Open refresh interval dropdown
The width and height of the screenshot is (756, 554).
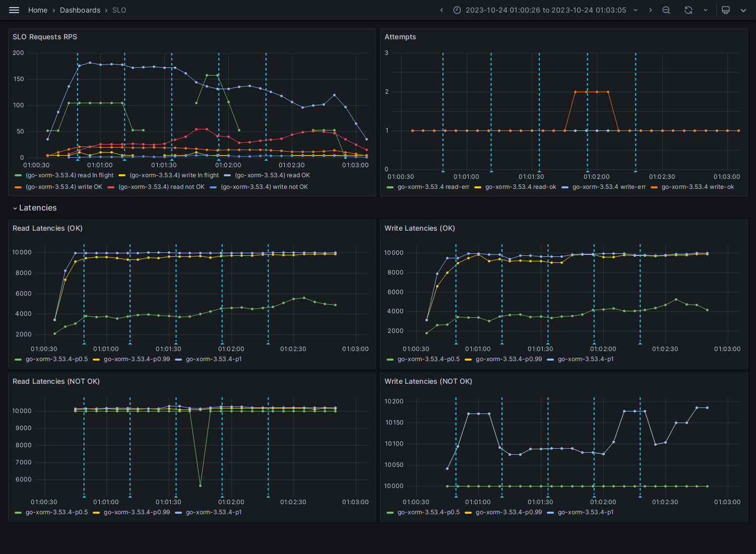pos(705,10)
